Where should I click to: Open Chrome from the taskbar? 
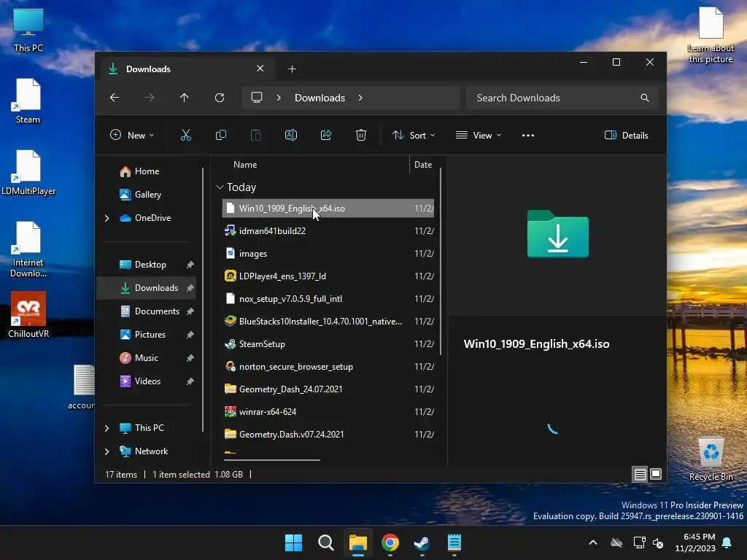tap(390, 542)
